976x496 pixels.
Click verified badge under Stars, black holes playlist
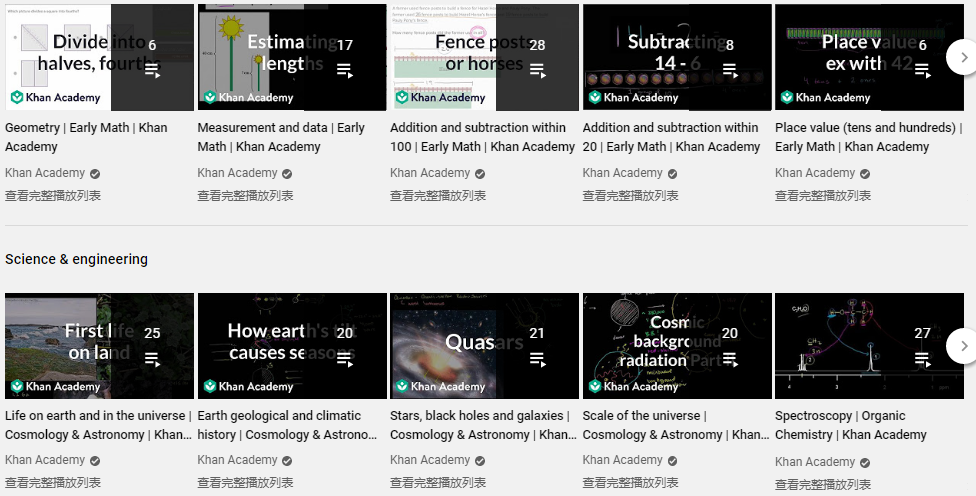480,461
